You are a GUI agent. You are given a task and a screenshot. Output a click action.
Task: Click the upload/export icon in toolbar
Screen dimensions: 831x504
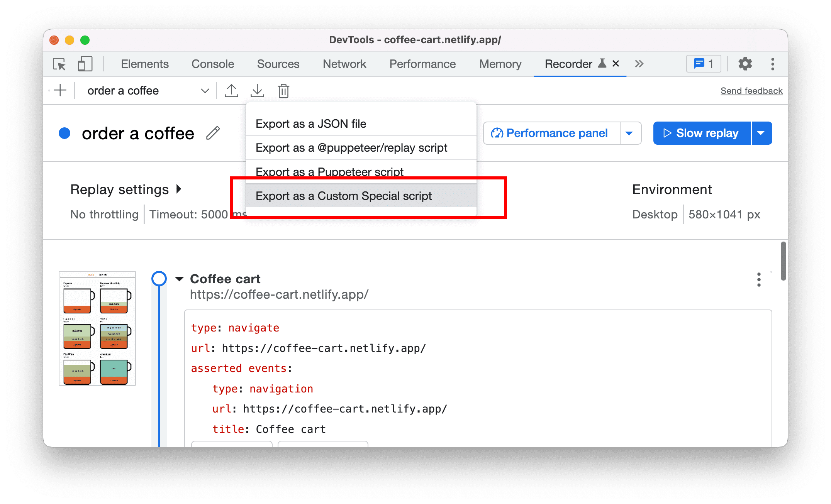[x=231, y=90]
